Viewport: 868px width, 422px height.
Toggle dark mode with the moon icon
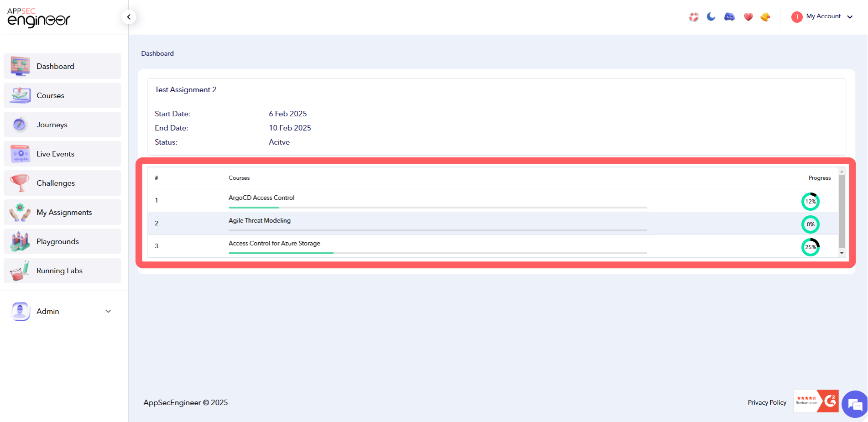tap(711, 16)
